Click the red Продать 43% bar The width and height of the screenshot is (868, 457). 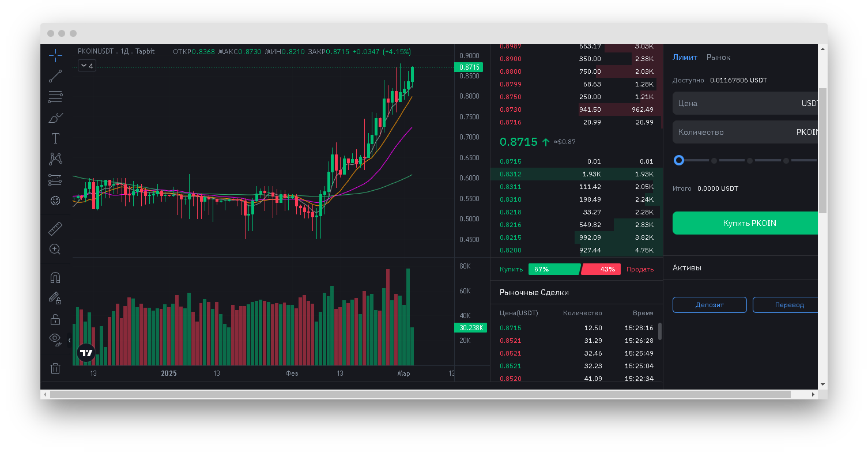pos(601,269)
